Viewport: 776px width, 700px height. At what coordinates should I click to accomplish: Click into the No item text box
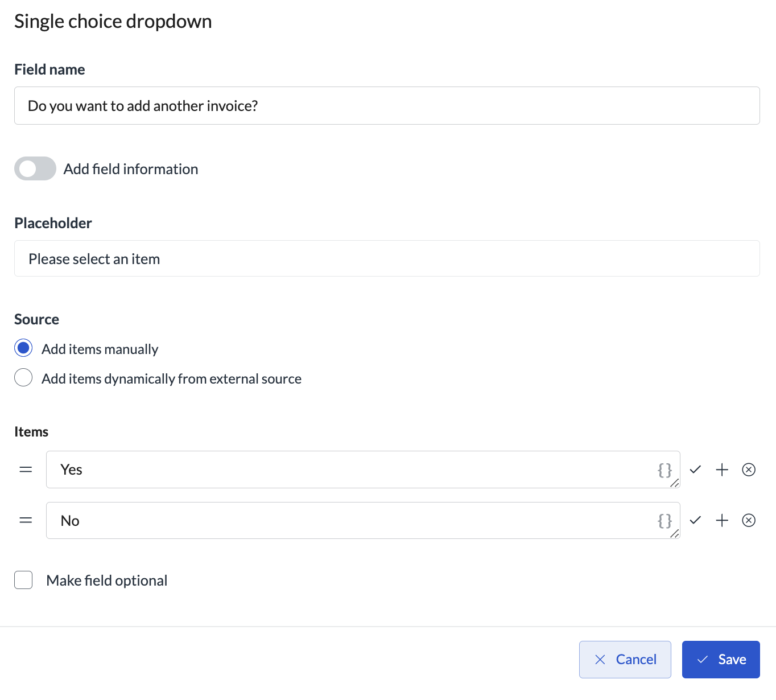pyautogui.click(x=353, y=520)
